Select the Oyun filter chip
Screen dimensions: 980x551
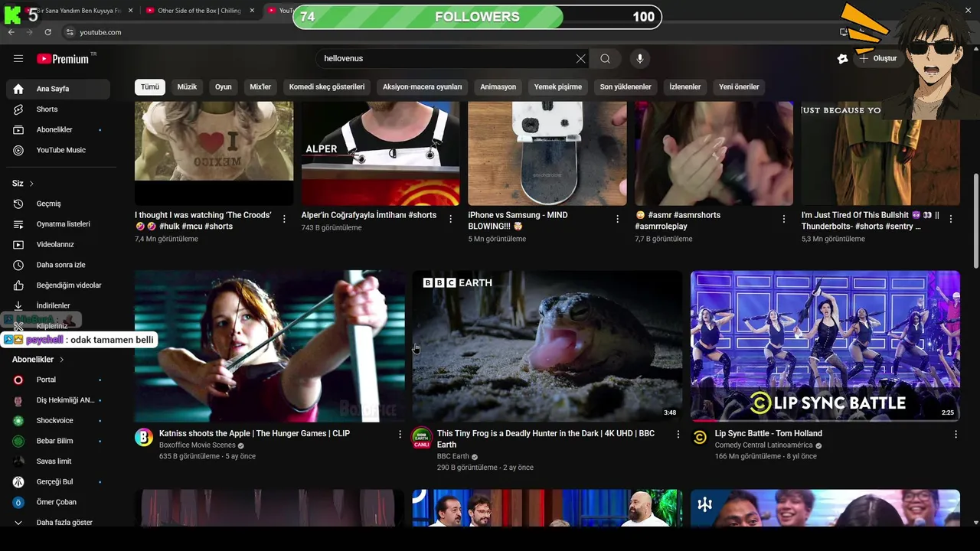223,87
